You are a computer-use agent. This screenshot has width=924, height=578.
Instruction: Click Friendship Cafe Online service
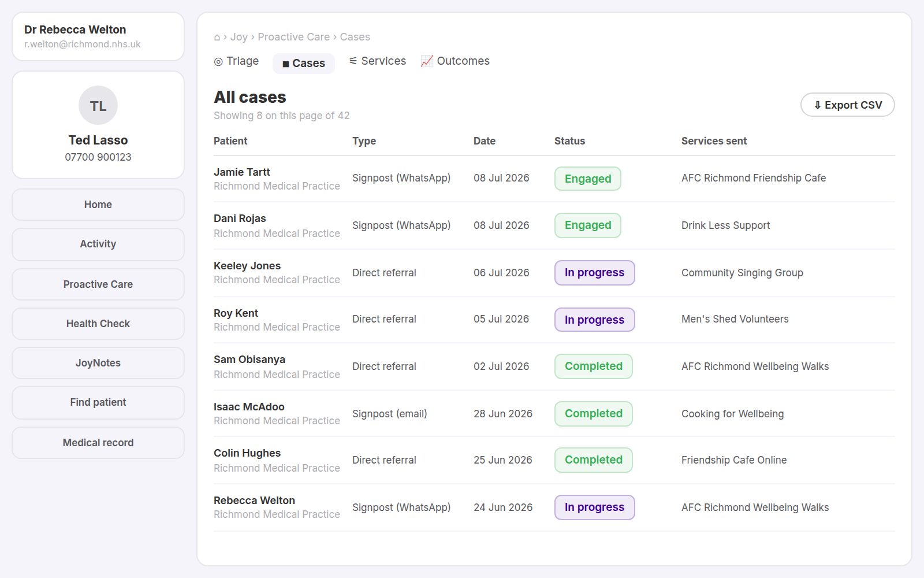(734, 460)
